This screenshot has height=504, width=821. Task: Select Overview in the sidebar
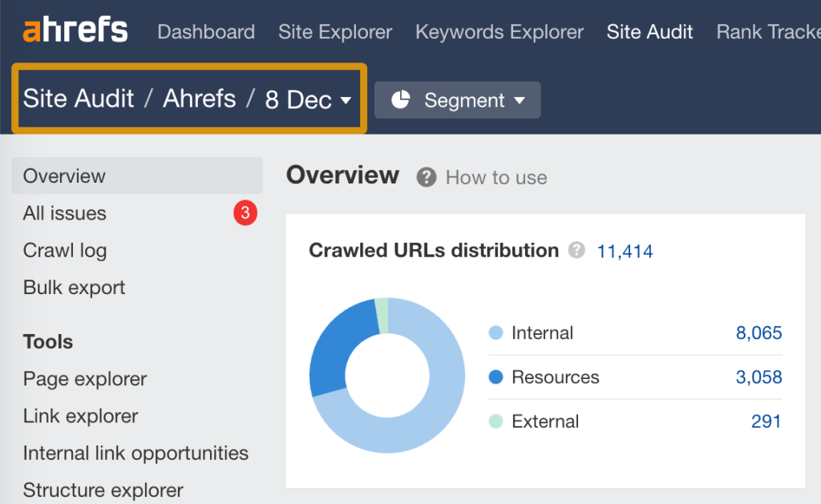64,175
